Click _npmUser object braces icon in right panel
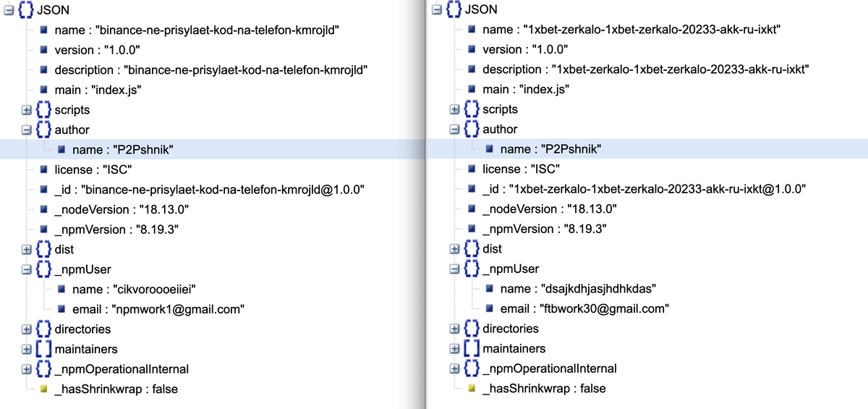Image resolution: width=868 pixels, height=409 pixels. (x=472, y=269)
